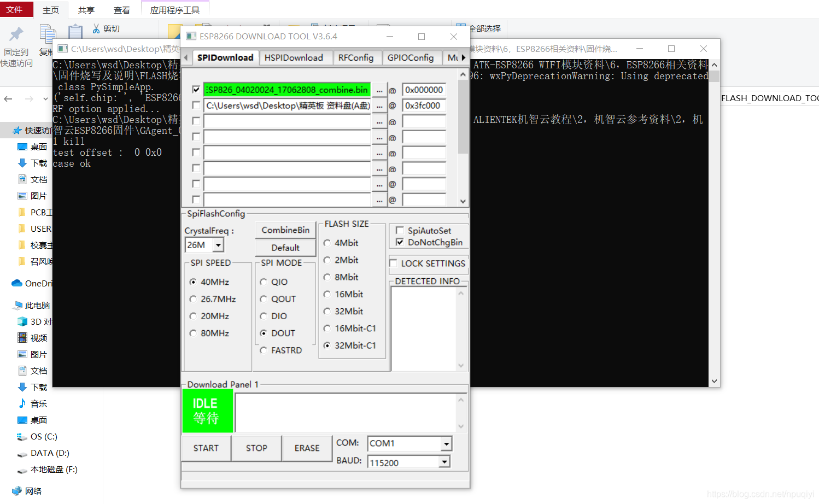Screen dimensions: 819x504
Task: Open RFConfig tab
Action: pyautogui.click(x=356, y=57)
